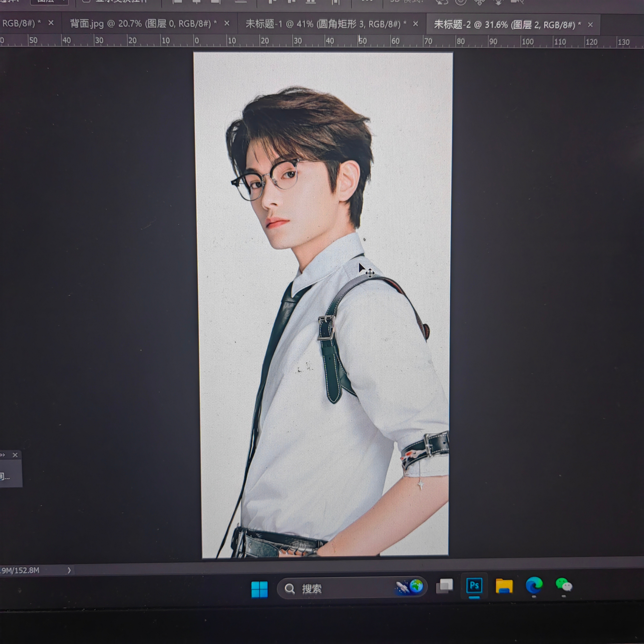The image size is (644, 644).
Task: Close the 背面.jpg document tab
Action: tap(227, 23)
